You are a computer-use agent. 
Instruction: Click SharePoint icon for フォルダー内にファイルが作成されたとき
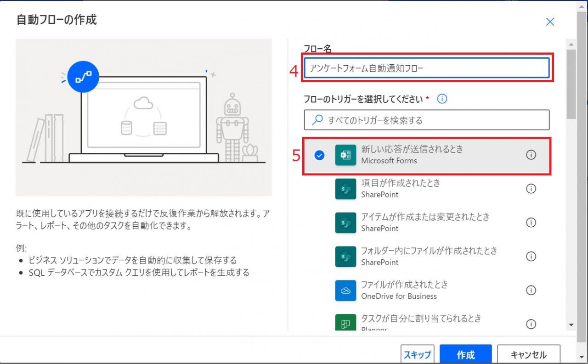tap(346, 257)
